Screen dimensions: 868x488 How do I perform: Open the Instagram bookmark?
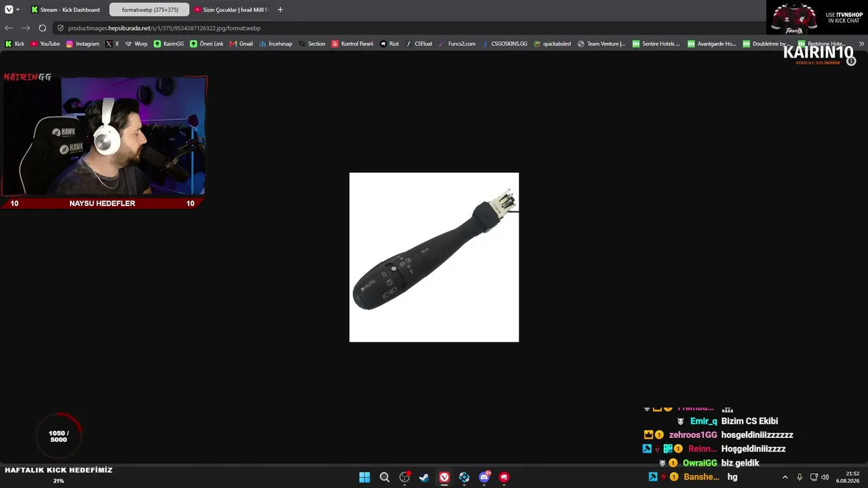point(83,43)
